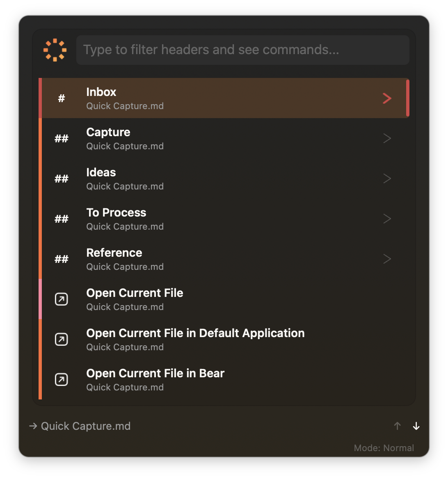Click the double-hash icon next to Capture

click(x=61, y=138)
